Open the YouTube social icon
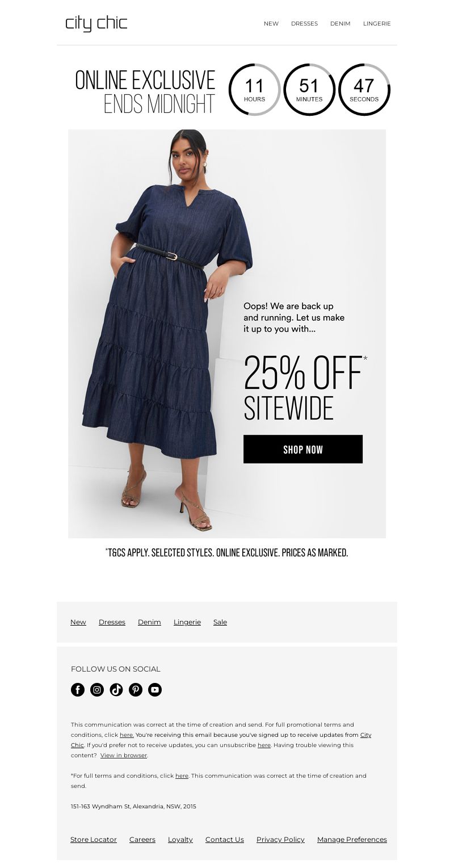 point(155,690)
